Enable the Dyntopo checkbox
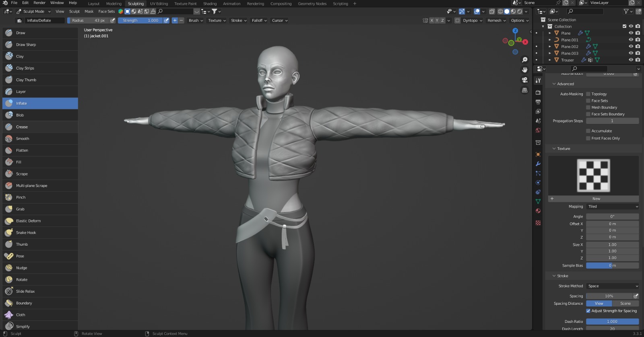This screenshot has width=644, height=337. [457, 21]
